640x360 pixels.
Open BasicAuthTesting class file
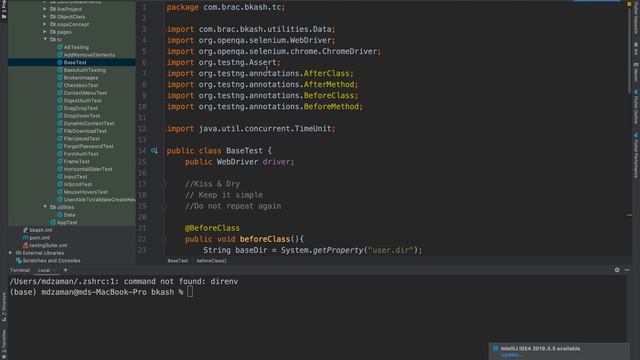click(x=84, y=70)
